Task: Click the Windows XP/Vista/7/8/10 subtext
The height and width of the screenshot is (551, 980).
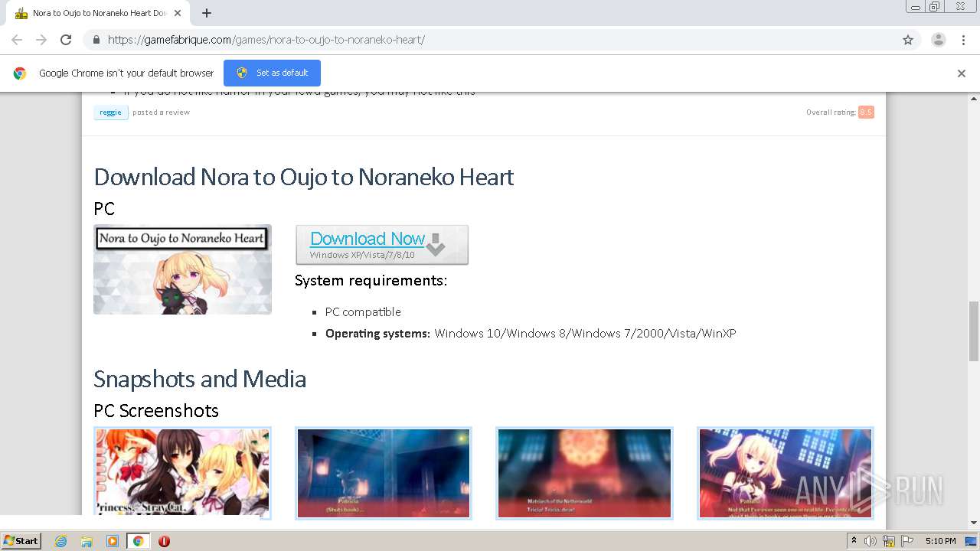Action: [x=362, y=255]
